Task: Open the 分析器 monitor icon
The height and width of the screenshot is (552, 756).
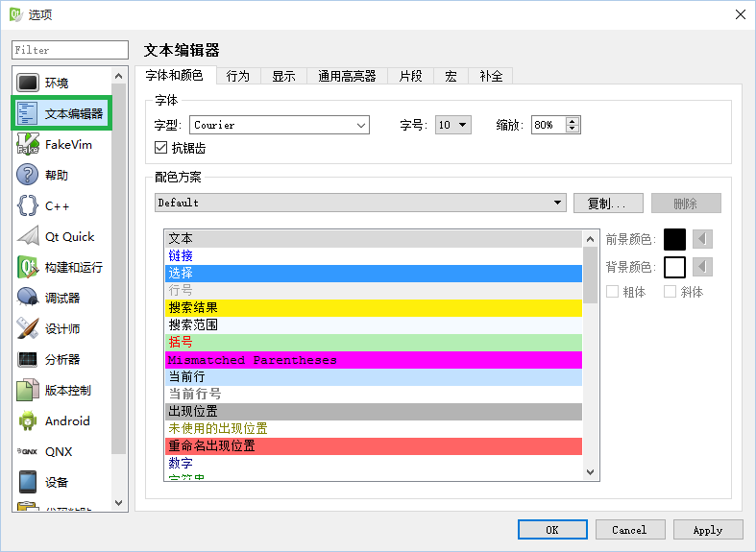Action: [x=28, y=359]
